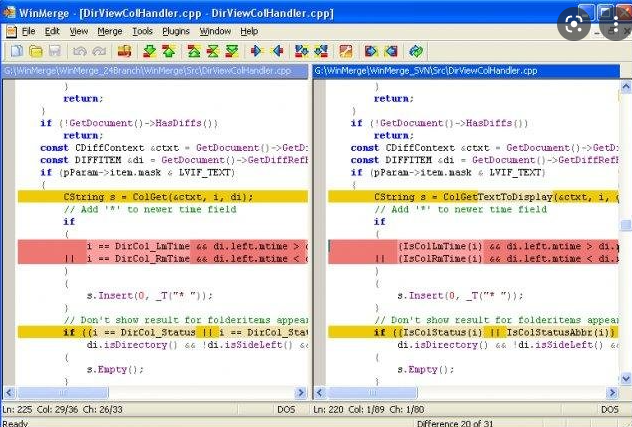Click Copy All to Left icon
The image size is (632, 427).
pyautogui.click(x=391, y=51)
